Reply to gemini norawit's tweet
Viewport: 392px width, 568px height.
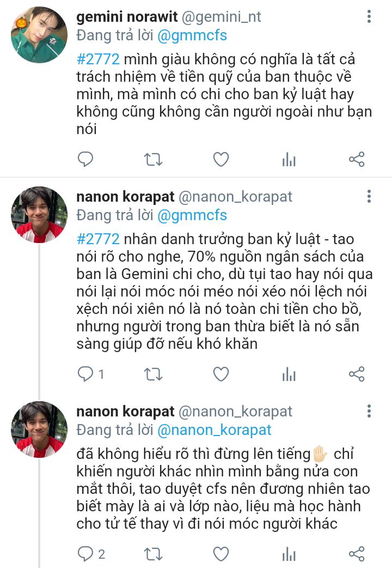pyautogui.click(x=85, y=159)
